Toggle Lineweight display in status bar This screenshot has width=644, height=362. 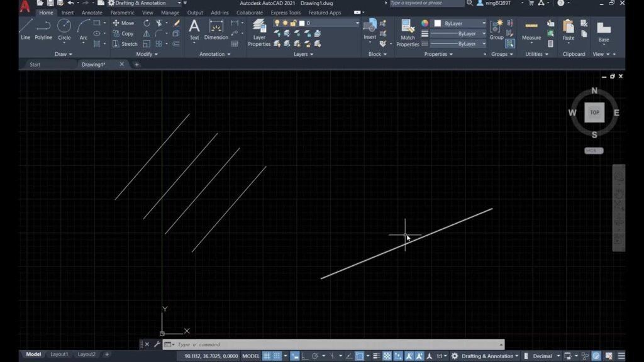pyautogui.click(x=376, y=356)
